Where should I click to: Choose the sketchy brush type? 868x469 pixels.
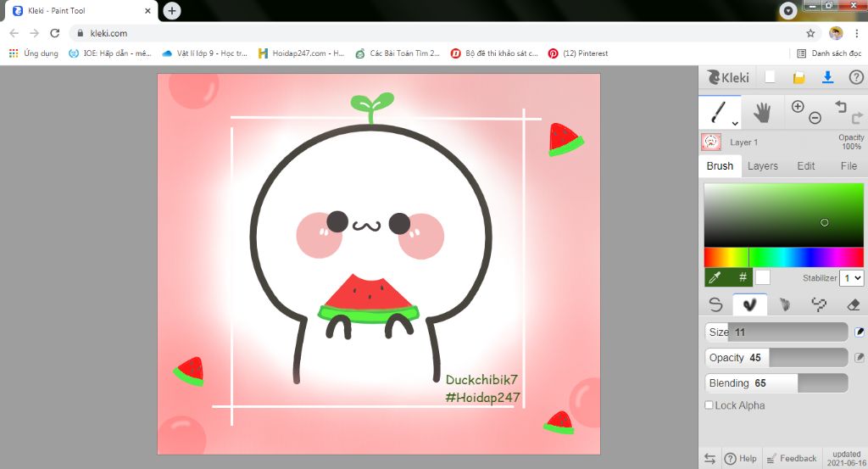(x=784, y=304)
